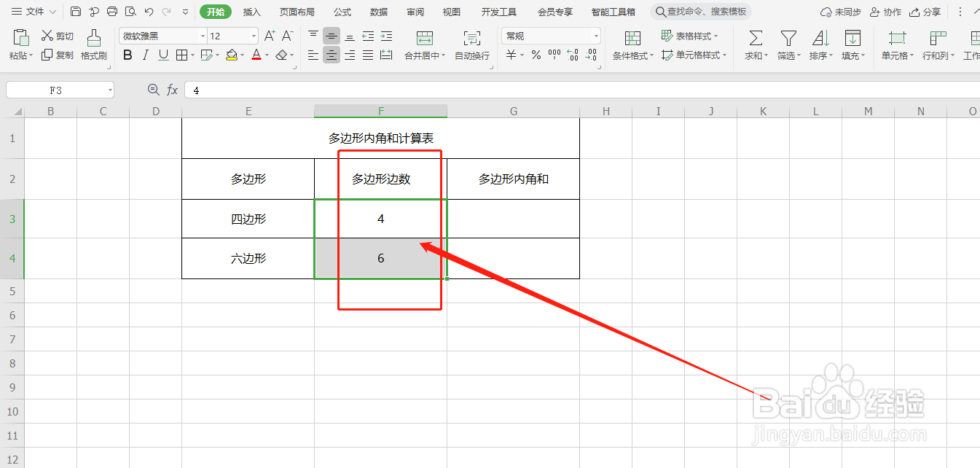The height and width of the screenshot is (468, 980).
Task: Click the undo icon
Action: pyautogui.click(x=149, y=11)
